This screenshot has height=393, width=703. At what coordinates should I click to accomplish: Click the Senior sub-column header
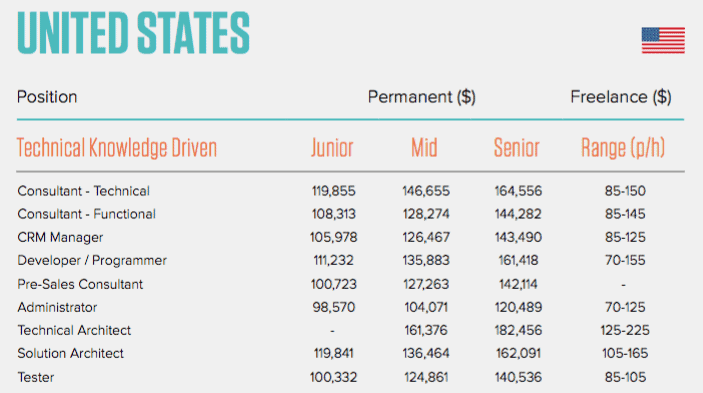pyautogui.click(x=516, y=148)
